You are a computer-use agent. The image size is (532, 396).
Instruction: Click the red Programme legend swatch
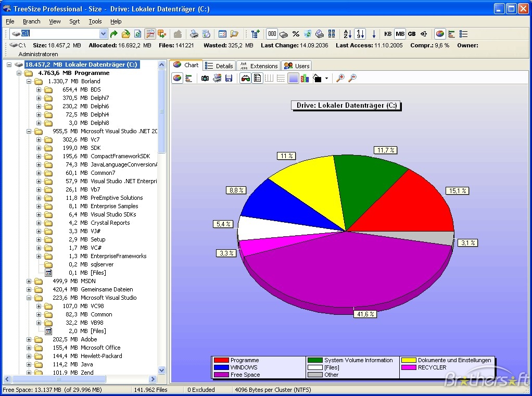[221, 360]
